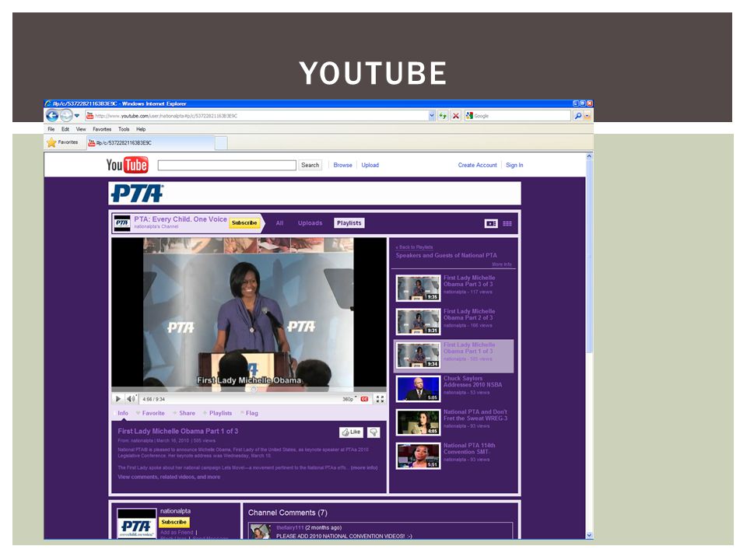Switch to grid view icon

[x=507, y=223]
